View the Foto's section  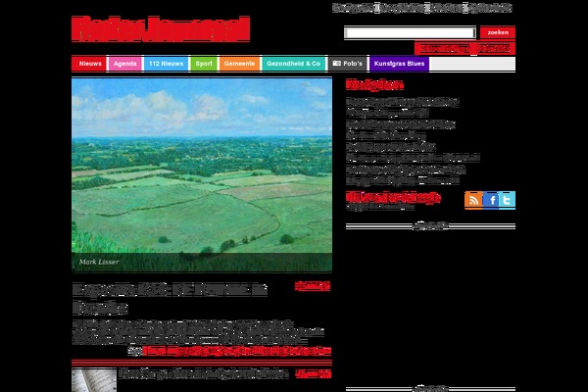click(x=348, y=64)
